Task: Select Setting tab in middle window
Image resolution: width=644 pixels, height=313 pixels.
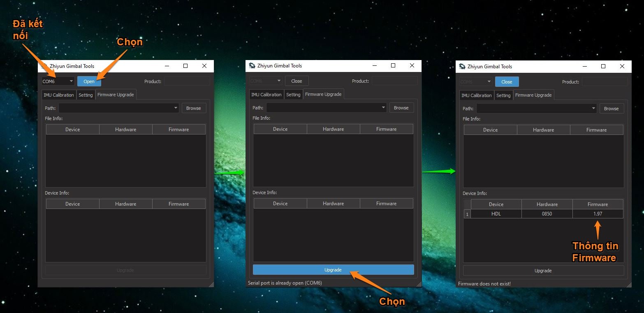Action: tap(293, 95)
